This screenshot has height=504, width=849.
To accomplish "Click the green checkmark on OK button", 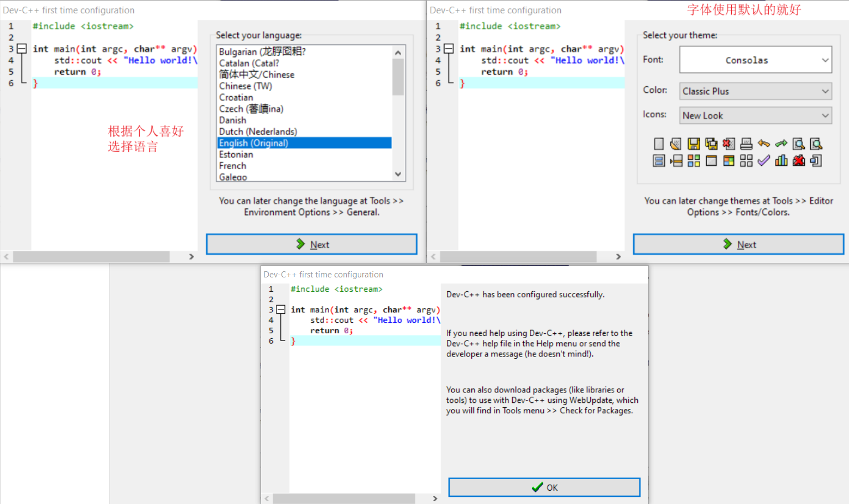I will tap(537, 487).
